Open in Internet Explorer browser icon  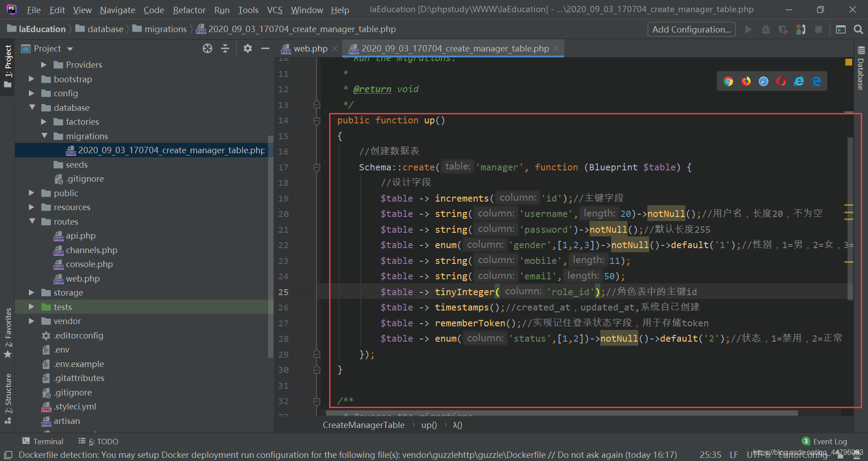(x=799, y=81)
